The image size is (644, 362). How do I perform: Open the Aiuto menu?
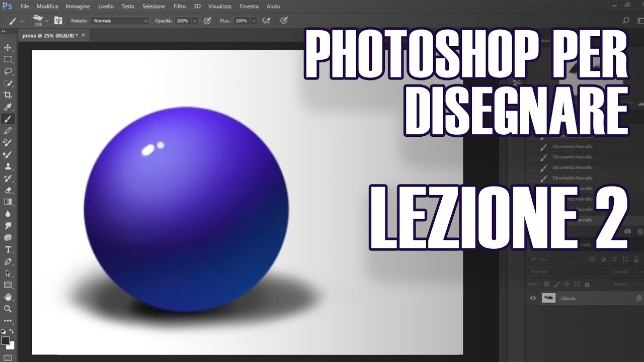(x=273, y=7)
